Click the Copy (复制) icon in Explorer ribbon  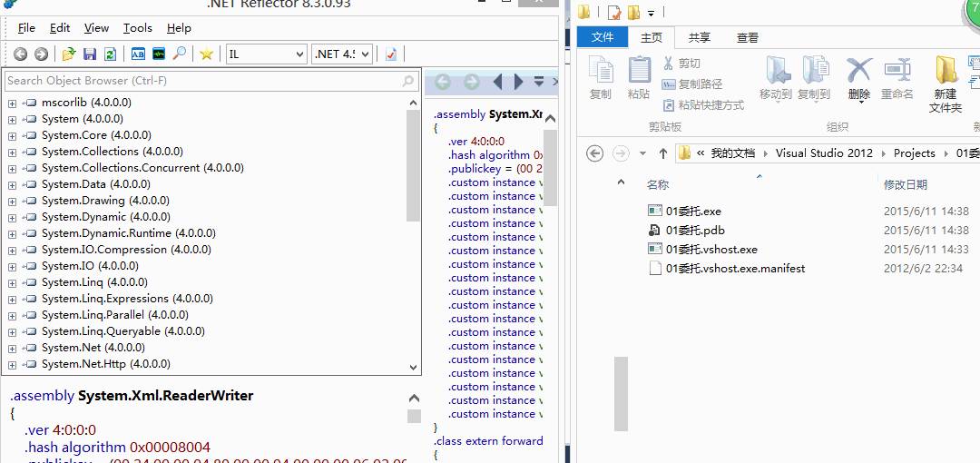[x=601, y=70]
